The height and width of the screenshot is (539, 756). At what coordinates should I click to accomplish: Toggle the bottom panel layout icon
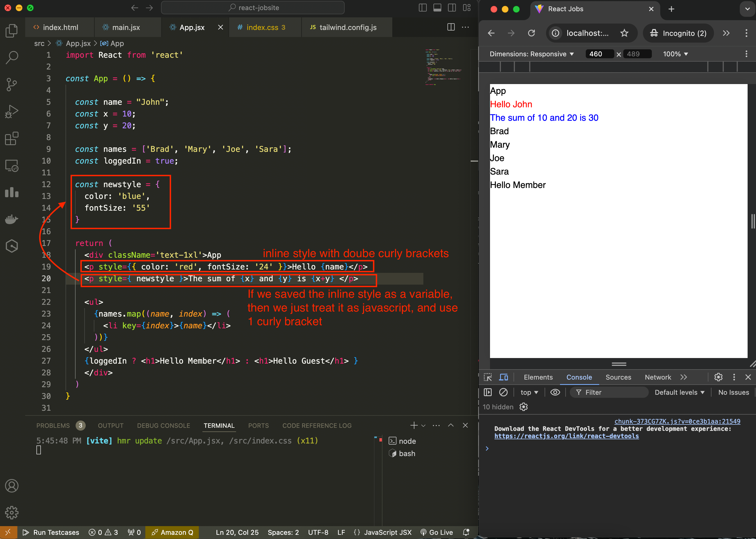[x=437, y=8]
